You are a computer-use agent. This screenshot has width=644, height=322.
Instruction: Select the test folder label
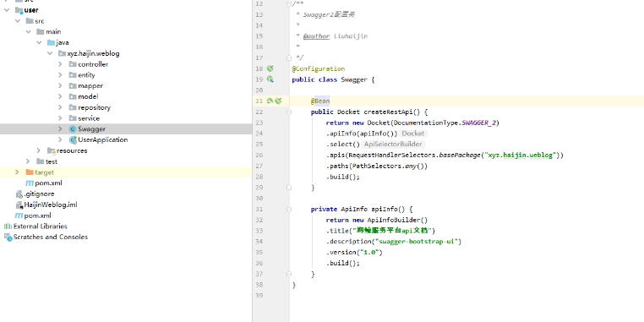52,161
